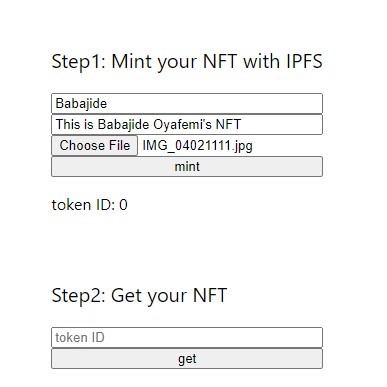Click the Step2 Get your NFT heading
This screenshot has width=387, height=387.
tap(139, 296)
